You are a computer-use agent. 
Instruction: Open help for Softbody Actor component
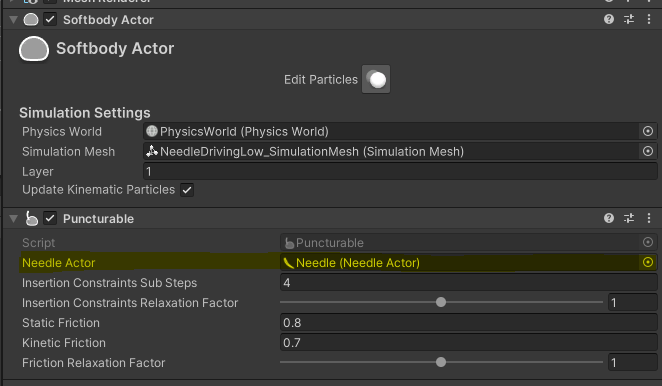608,19
